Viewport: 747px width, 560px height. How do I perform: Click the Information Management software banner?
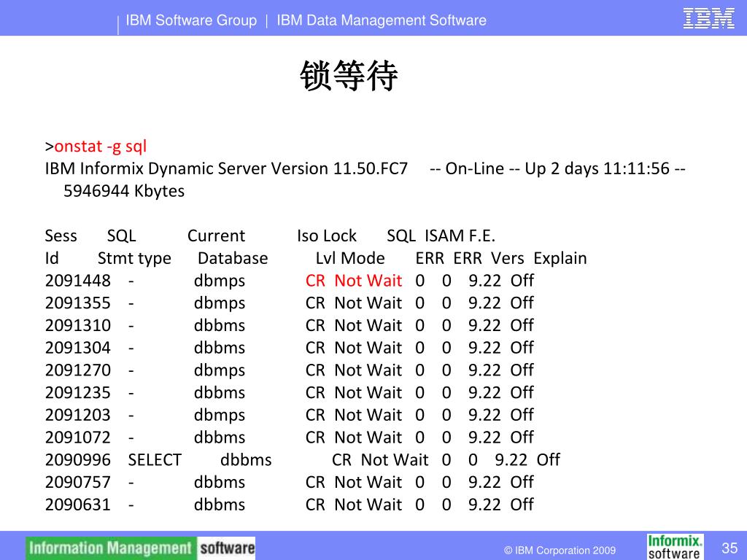(x=141, y=548)
